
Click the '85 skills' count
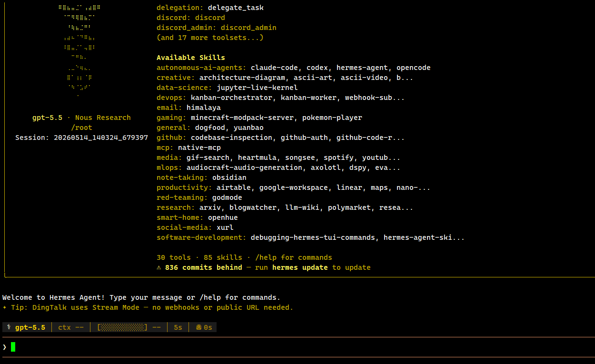pyautogui.click(x=223, y=257)
